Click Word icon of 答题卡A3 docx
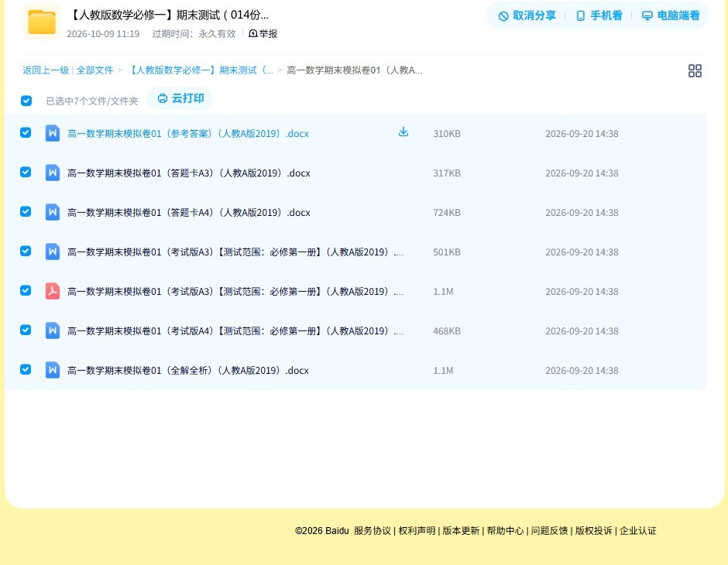Screen dimensions: 728x565 pos(53,173)
